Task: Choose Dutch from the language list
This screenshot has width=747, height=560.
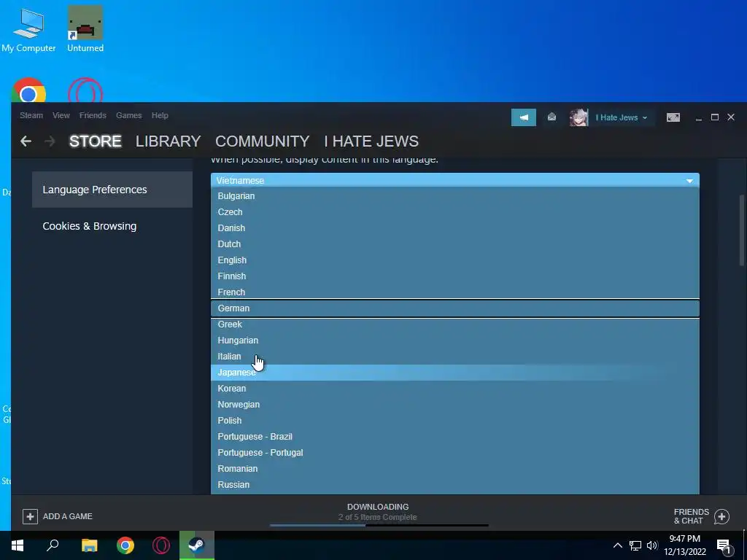Action: click(455, 244)
